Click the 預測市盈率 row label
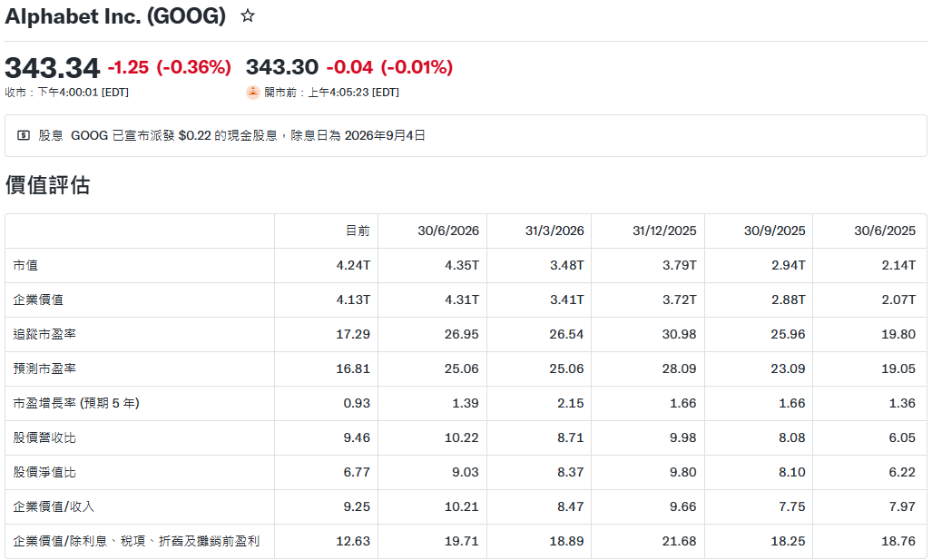Viewport: 932px width, 560px height. 44,368
